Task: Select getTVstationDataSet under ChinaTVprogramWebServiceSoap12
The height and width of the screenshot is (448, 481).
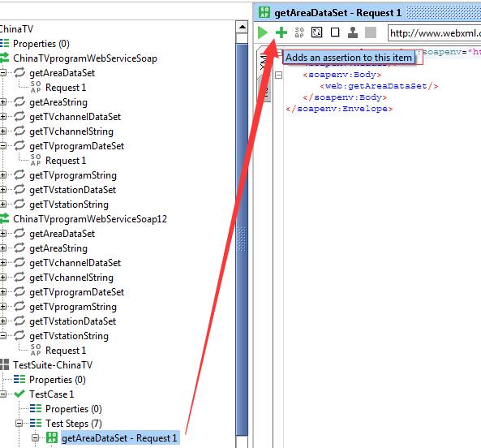Action: click(73, 321)
